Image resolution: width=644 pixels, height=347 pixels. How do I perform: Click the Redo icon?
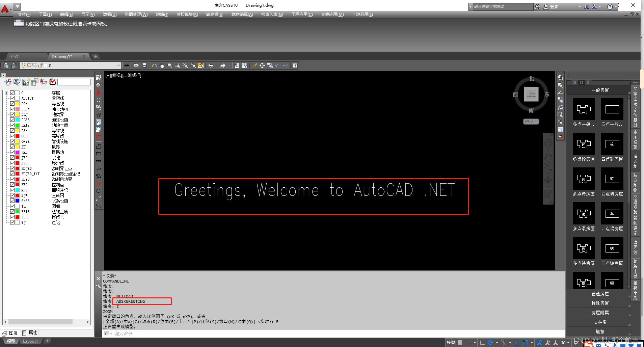tap(223, 65)
